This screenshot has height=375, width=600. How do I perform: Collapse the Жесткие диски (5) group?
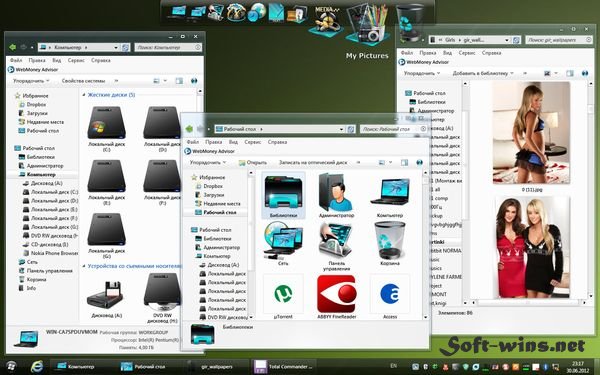pyautogui.click(x=84, y=95)
